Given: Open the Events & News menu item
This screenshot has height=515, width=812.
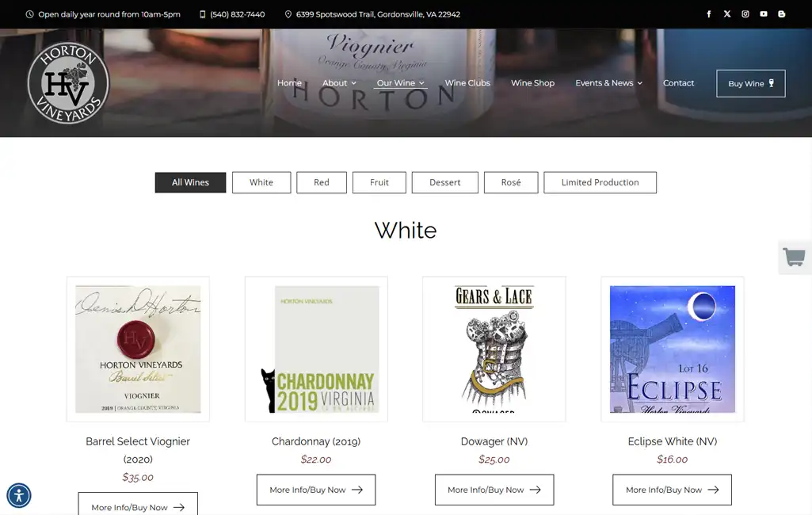Looking at the screenshot, I should (x=604, y=83).
